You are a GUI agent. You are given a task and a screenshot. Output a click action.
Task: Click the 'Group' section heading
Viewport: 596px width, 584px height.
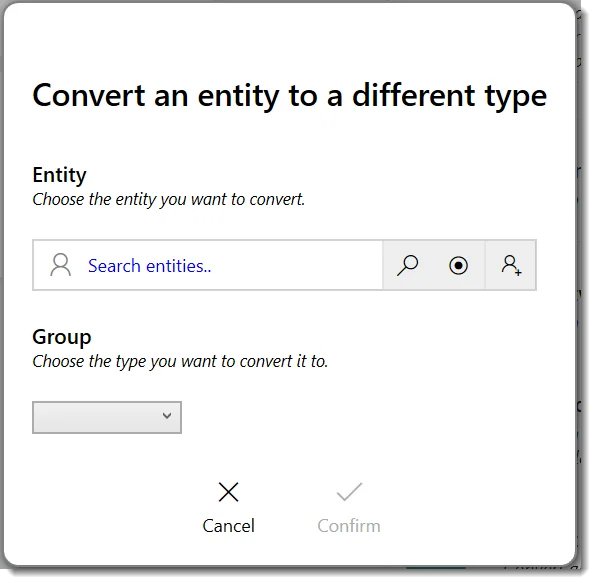[62, 337]
